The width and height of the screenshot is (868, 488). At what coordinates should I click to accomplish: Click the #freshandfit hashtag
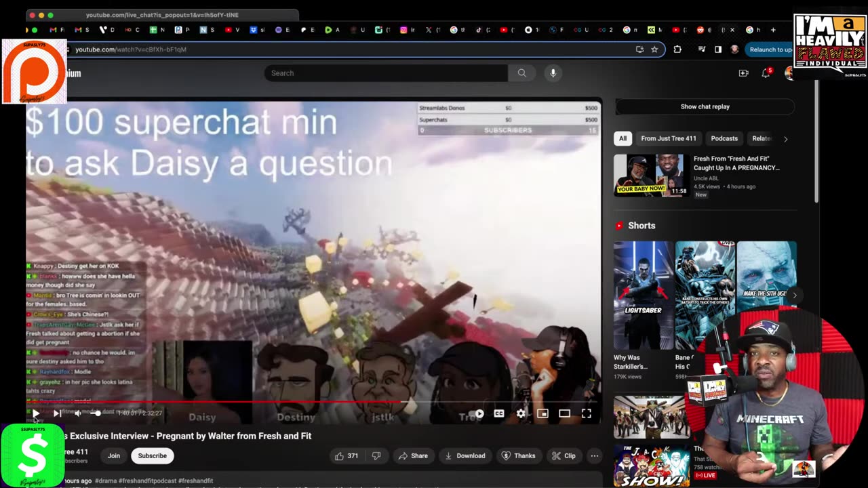(x=195, y=481)
